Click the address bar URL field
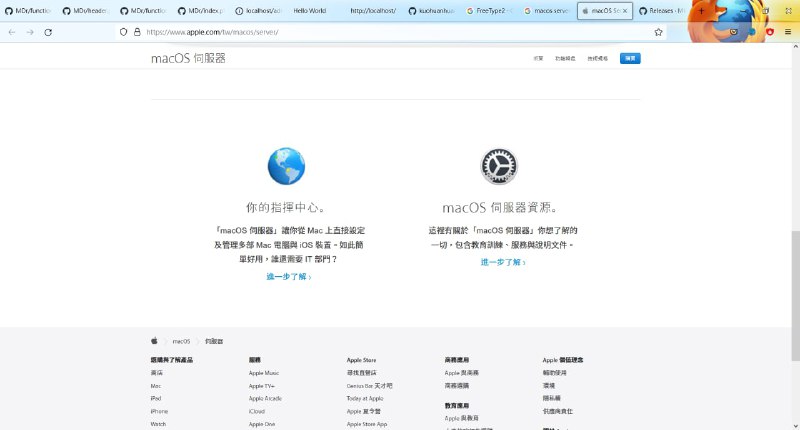This screenshot has width=800, height=430. tap(393, 32)
